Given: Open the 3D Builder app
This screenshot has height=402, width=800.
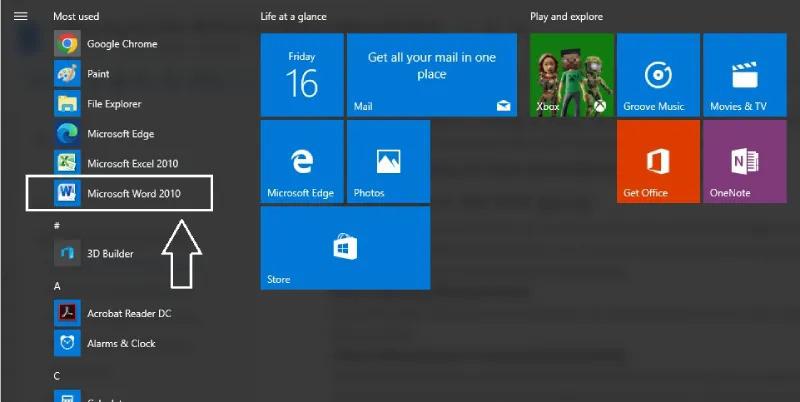Looking at the screenshot, I should click(x=94, y=254).
